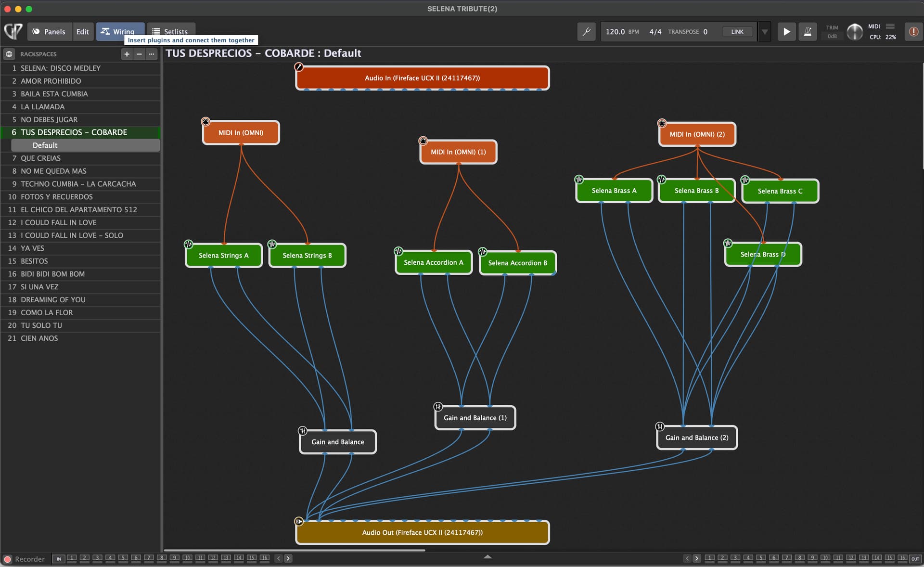Toggle the Ableton LINK button
924x567 pixels.
737,32
